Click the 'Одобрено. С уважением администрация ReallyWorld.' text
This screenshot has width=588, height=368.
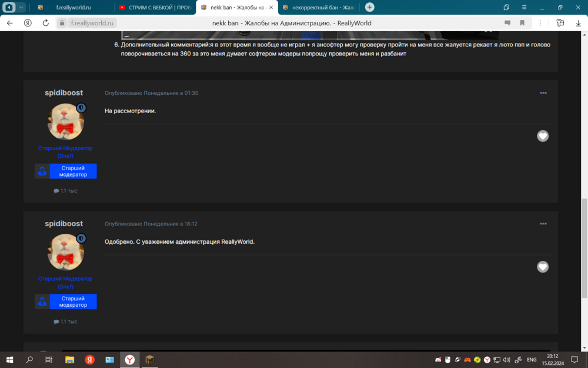coord(179,241)
